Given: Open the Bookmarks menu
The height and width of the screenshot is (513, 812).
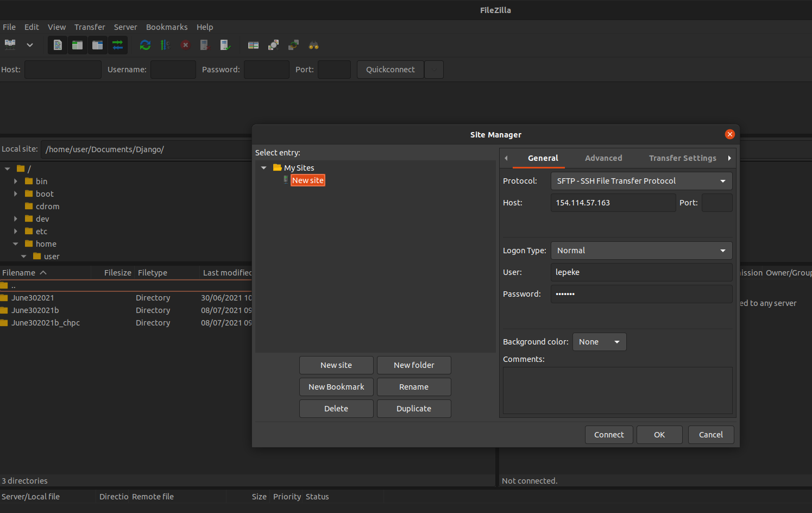Looking at the screenshot, I should pyautogui.click(x=167, y=27).
